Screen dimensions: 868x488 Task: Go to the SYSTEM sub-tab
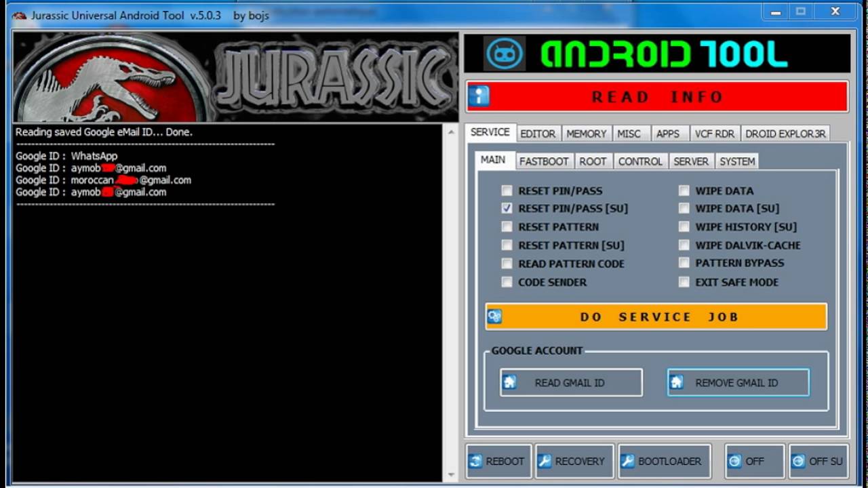click(x=737, y=161)
